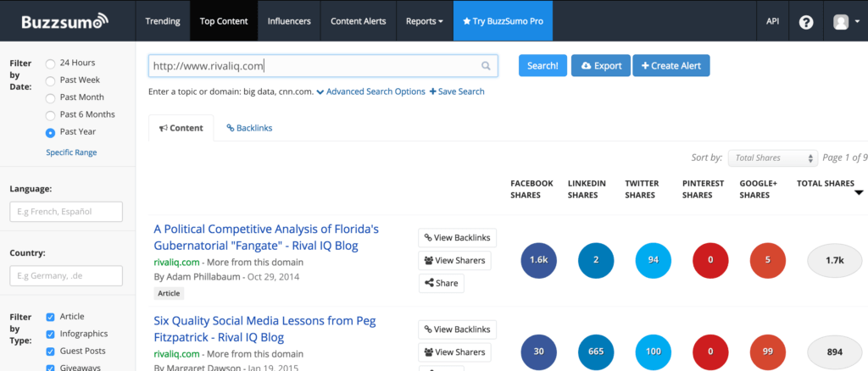This screenshot has width=868, height=371.
Task: Click the first result's Twitter shares circle 94
Action: click(x=654, y=259)
